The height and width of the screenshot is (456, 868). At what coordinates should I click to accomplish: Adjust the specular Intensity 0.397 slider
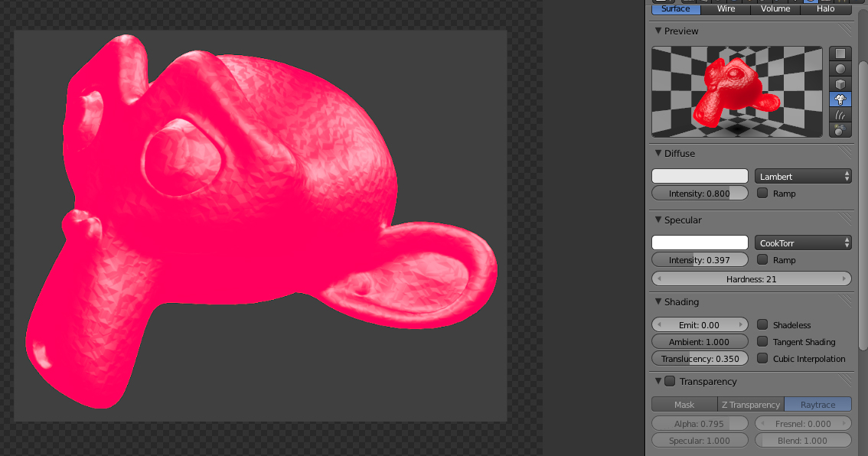click(x=700, y=259)
